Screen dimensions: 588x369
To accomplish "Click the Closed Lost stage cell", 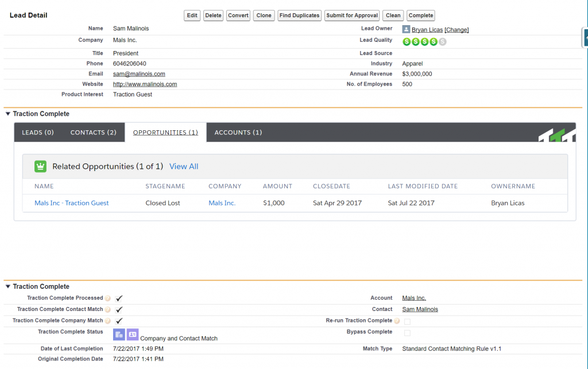I will pos(163,203).
